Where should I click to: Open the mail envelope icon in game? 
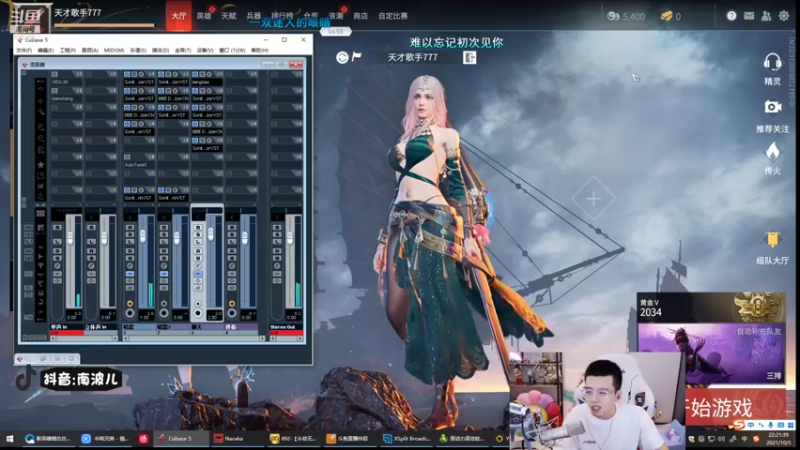pos(749,16)
